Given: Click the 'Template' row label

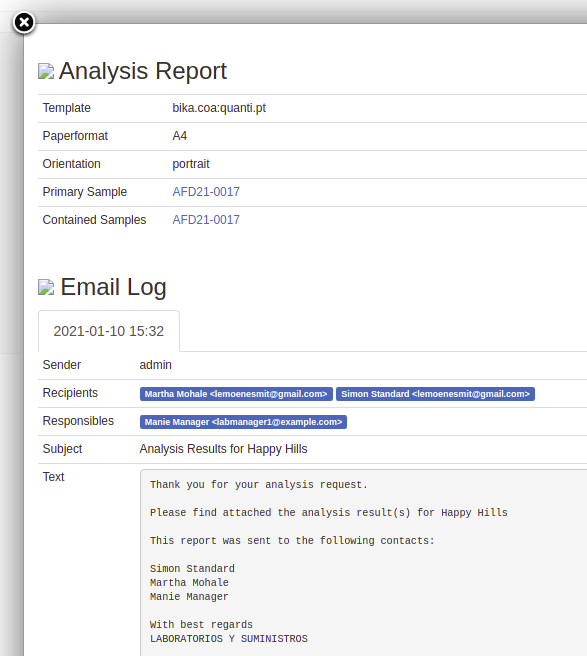Looking at the screenshot, I should click(67, 108).
